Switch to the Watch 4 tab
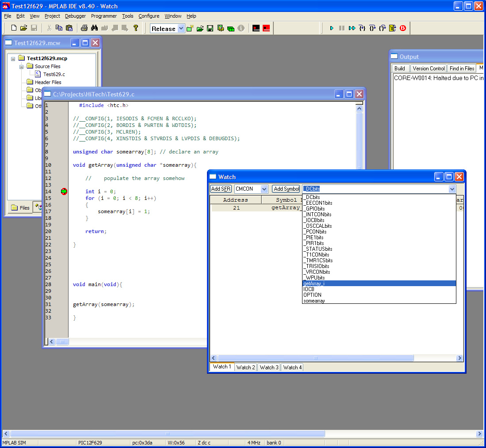This screenshot has width=486, height=448. (292, 368)
